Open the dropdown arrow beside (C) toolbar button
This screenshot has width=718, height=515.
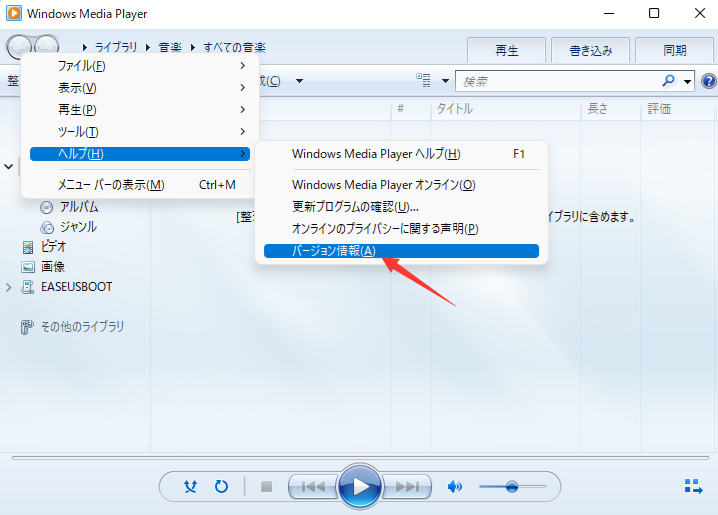click(x=299, y=81)
